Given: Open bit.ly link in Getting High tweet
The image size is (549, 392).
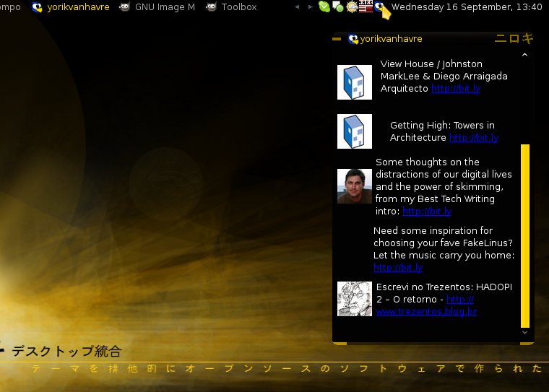Looking at the screenshot, I should pos(473,138).
